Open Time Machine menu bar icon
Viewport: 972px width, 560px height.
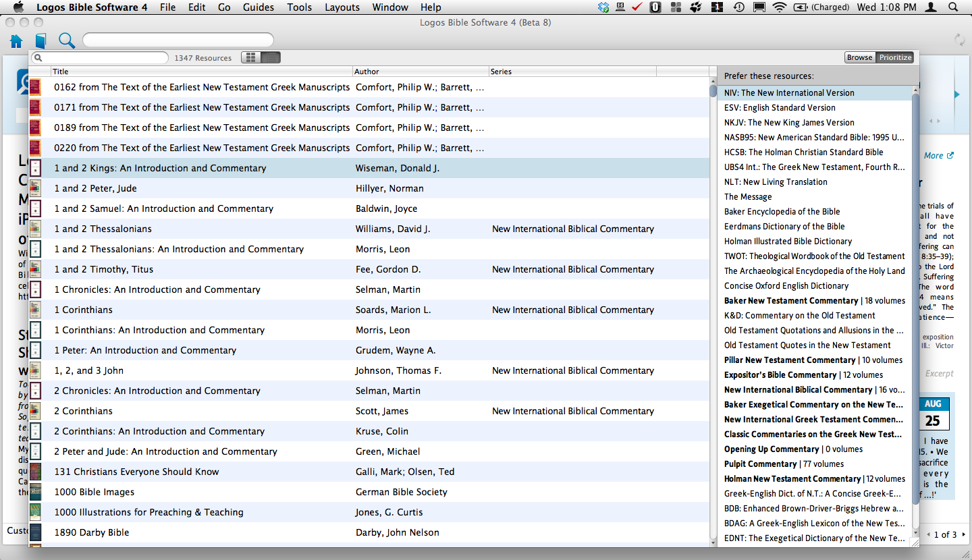(738, 7)
